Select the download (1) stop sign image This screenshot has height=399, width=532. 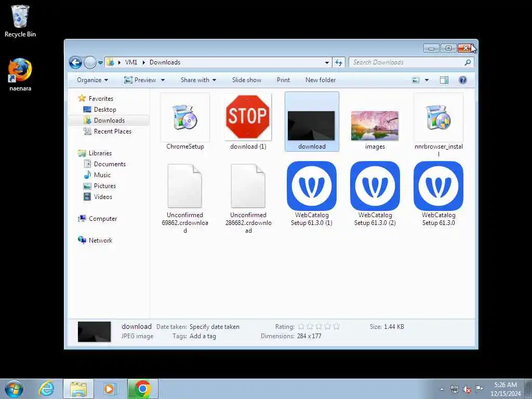(x=248, y=122)
